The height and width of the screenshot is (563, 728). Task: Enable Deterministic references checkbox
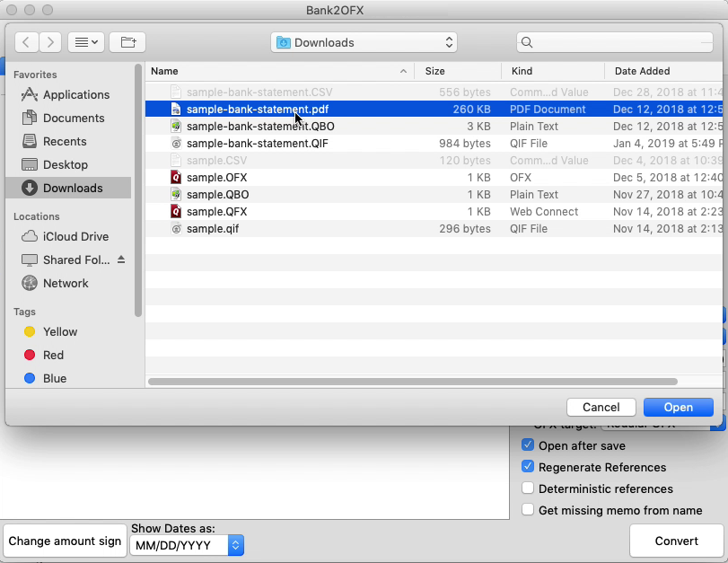[x=528, y=488]
